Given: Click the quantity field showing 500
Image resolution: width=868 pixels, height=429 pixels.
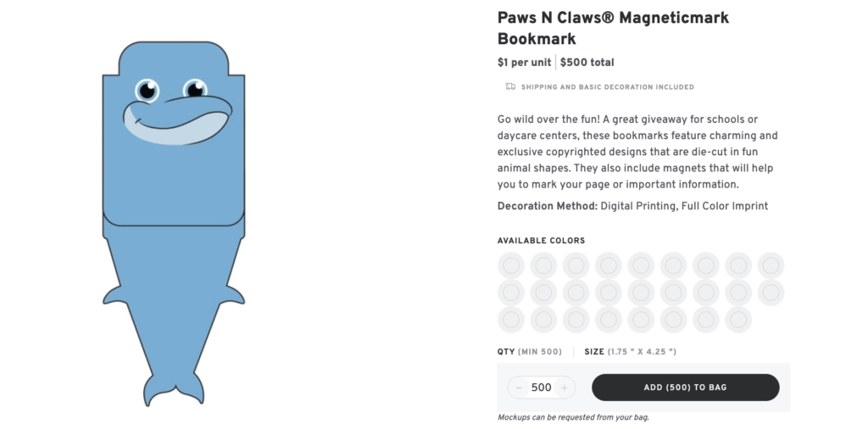Looking at the screenshot, I should click(x=541, y=387).
